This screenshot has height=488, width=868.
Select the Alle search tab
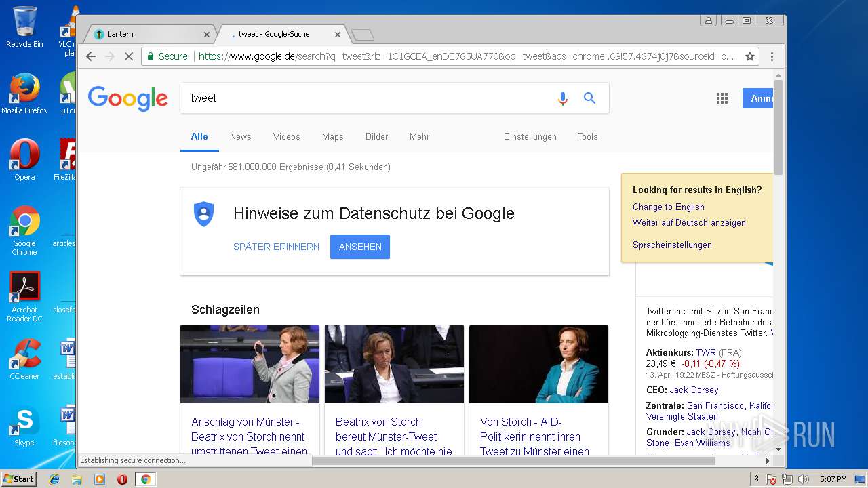pos(199,136)
